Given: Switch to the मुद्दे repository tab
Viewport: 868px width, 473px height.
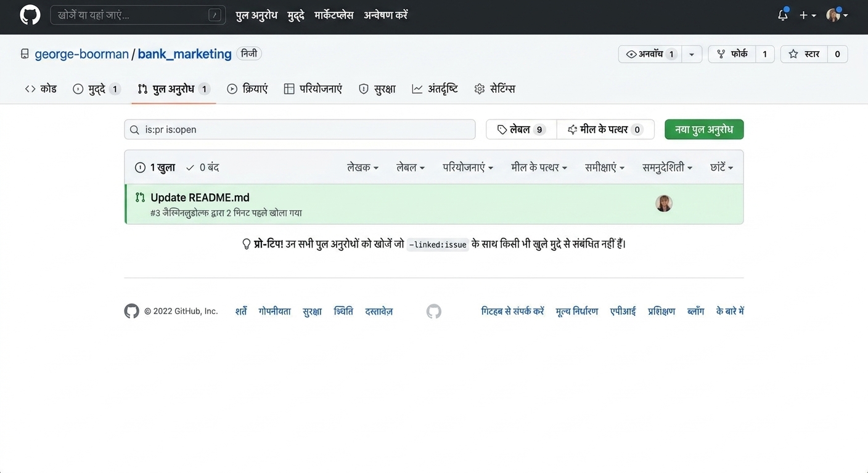Looking at the screenshot, I should click(96, 89).
